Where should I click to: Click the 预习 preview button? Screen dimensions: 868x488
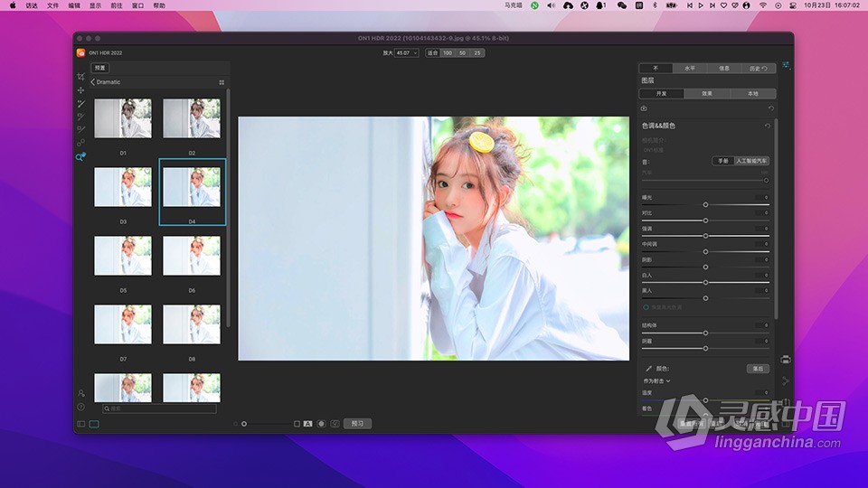(358, 423)
